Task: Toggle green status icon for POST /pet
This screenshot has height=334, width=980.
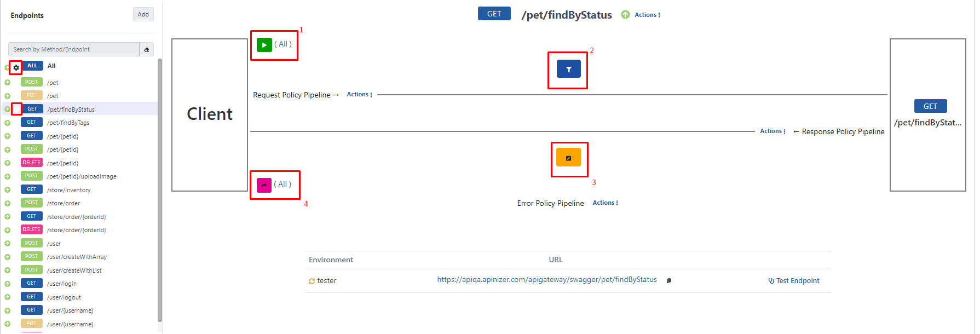Action: click(8, 83)
